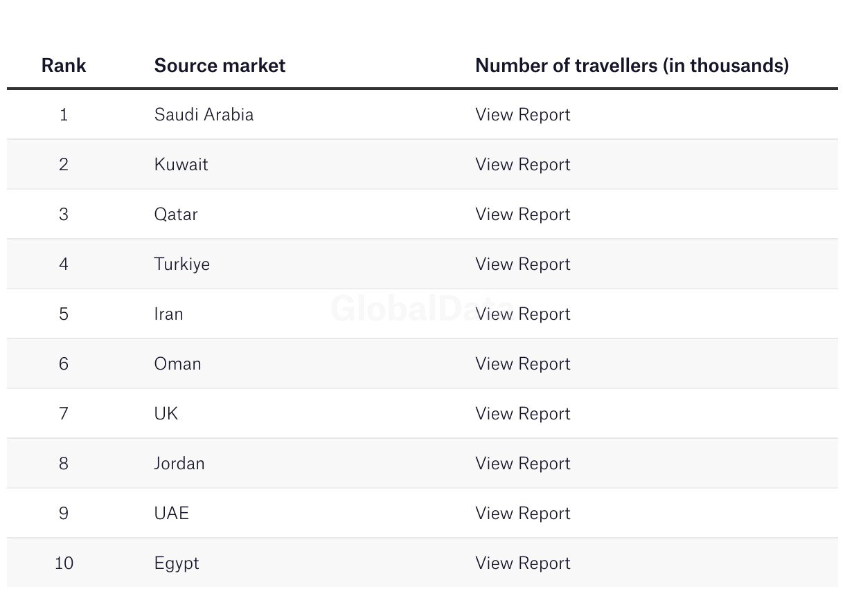This screenshot has width=845, height=616.
Task: Open View Report for Jordan
Action: pos(522,464)
